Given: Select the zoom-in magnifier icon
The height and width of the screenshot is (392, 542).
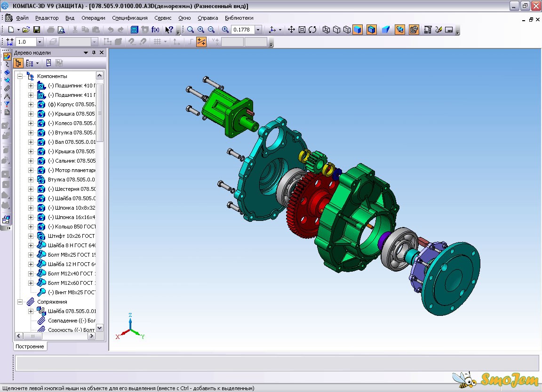Looking at the screenshot, I should pyautogui.click(x=201, y=30).
